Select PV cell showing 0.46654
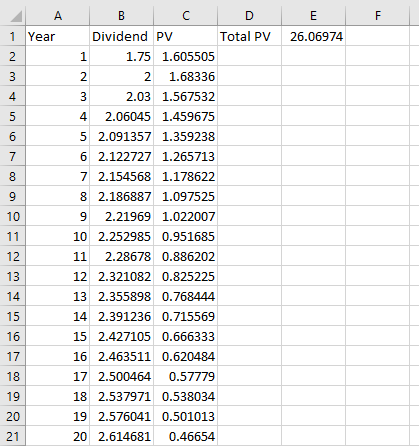This screenshot has height=446, width=419. [x=185, y=436]
